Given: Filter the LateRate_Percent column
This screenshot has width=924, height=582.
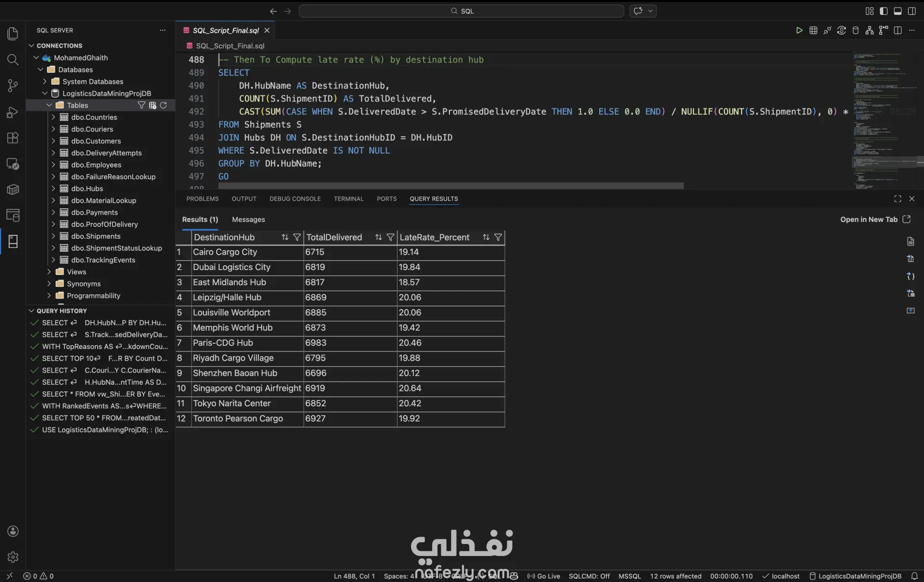Looking at the screenshot, I should tap(498, 237).
